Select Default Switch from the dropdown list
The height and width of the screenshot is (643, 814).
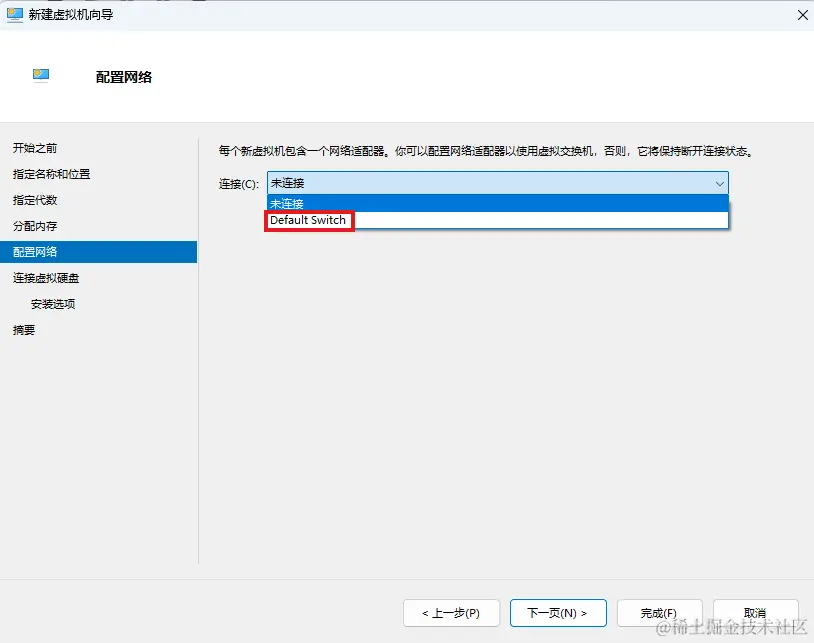tap(497, 220)
